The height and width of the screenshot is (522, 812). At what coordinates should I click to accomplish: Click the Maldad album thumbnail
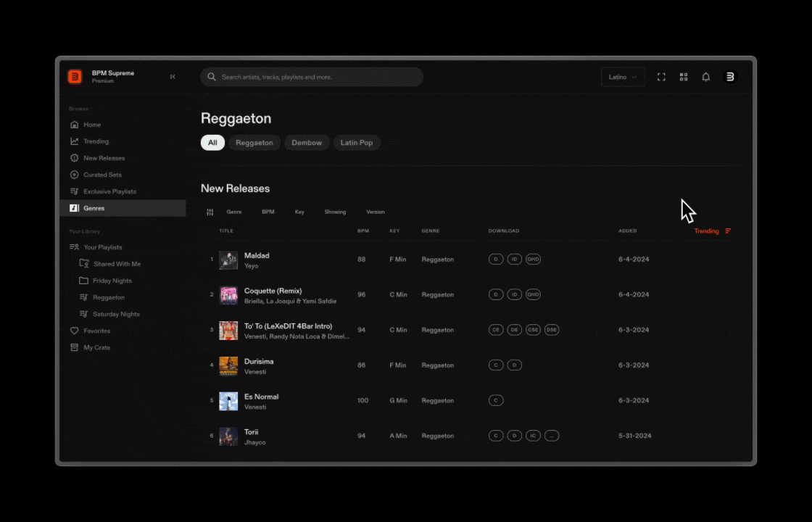pos(228,260)
